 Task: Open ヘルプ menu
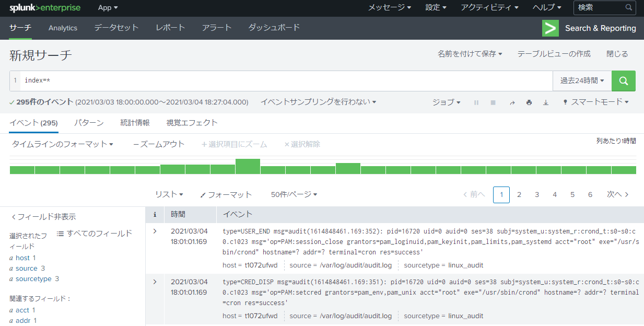tap(547, 8)
